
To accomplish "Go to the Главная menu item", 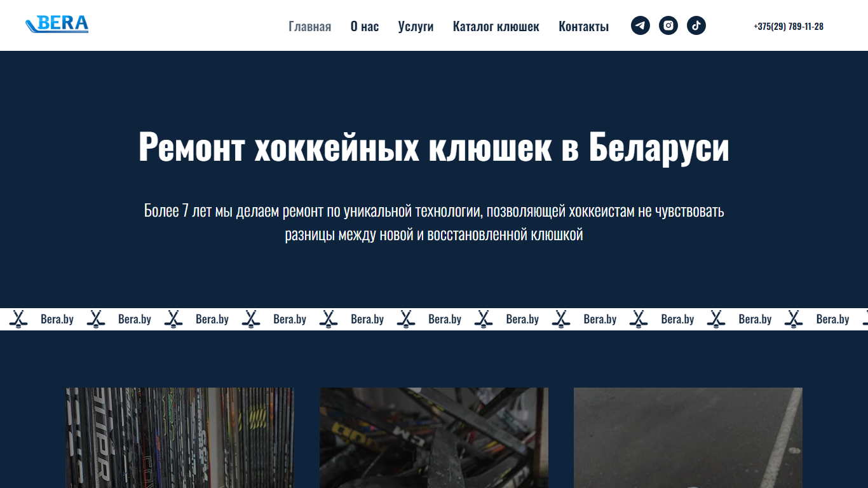I will click(309, 26).
